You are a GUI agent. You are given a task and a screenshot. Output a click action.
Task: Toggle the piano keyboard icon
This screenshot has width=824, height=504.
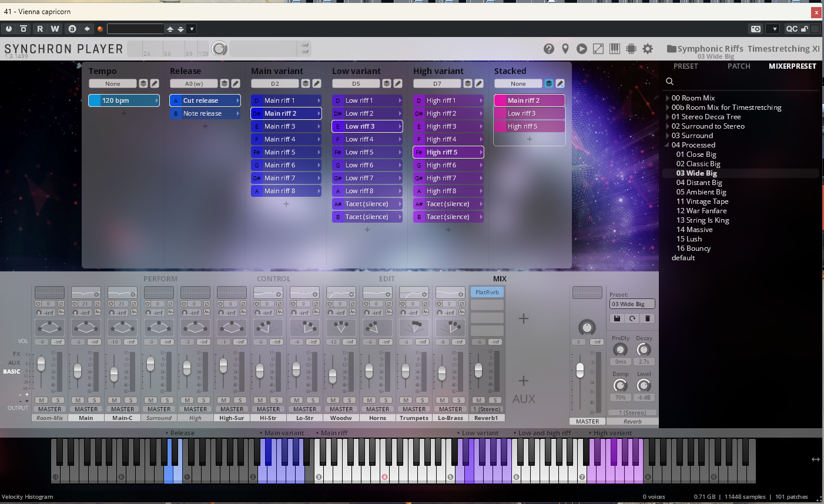click(x=615, y=49)
